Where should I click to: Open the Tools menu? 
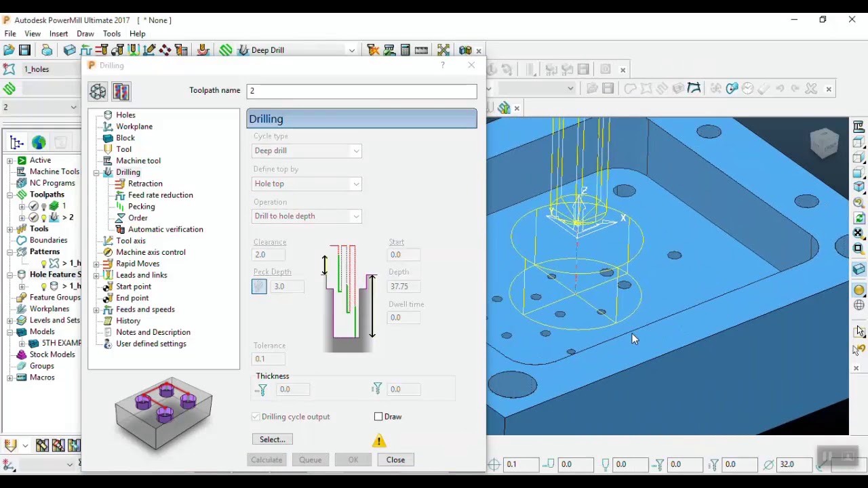tap(112, 34)
